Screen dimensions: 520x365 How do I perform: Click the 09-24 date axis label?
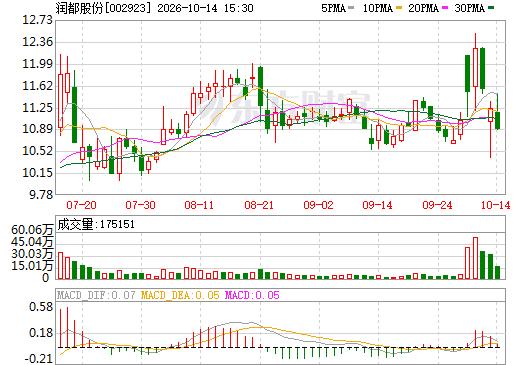437,205
